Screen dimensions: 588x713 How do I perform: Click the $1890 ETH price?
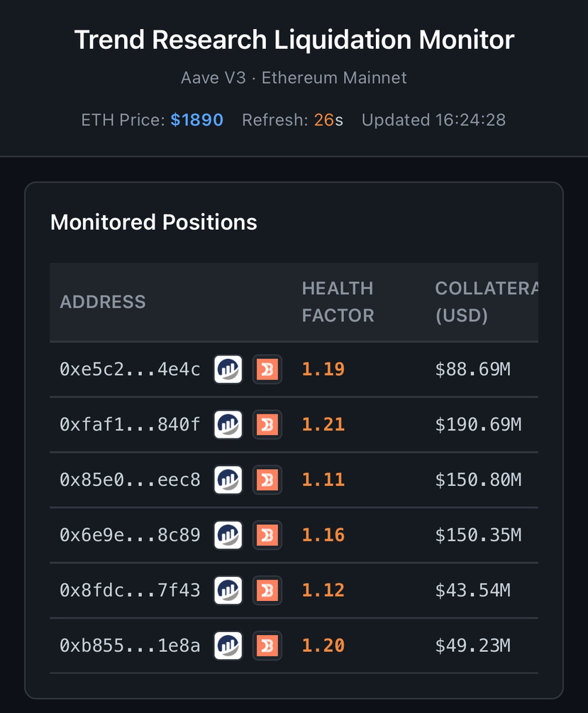coord(196,120)
